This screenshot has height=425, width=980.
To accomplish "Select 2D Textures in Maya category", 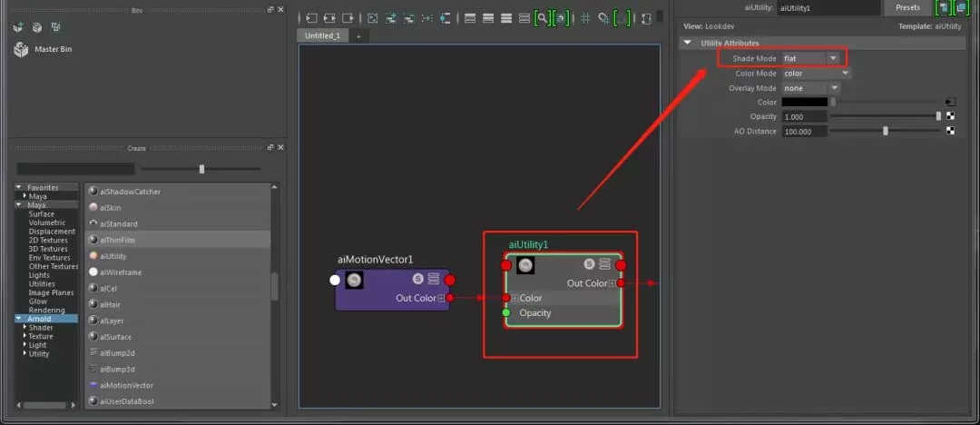I will click(48, 240).
